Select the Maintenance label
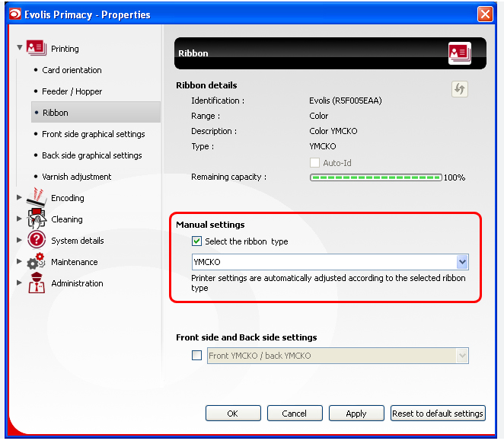This screenshot has height=444, width=504. (x=75, y=262)
